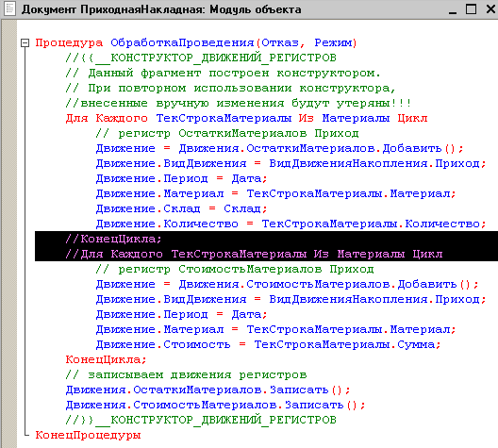Click comment 'Данный фрагмент построен конструктором.'
Viewport: 498px width, 448px height.
(x=223, y=73)
